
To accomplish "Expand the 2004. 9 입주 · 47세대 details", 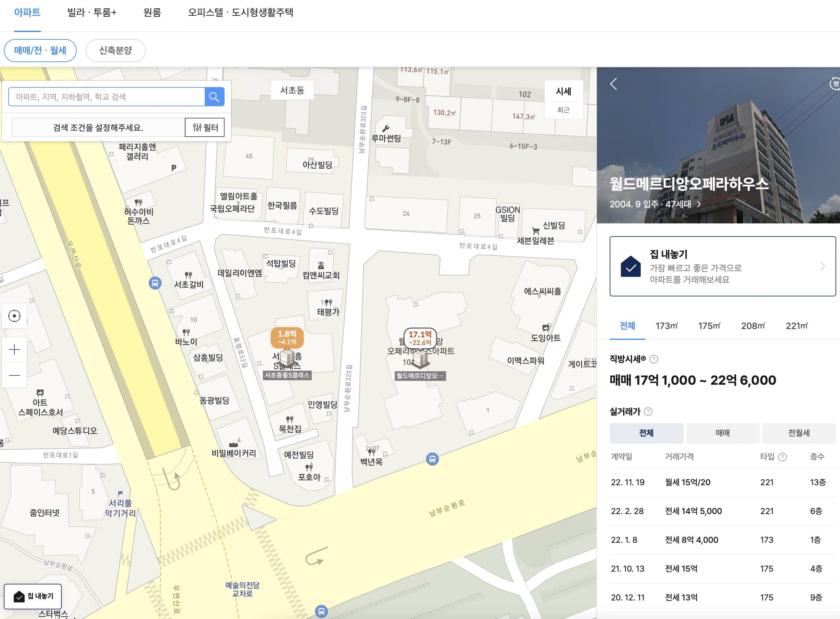I will (699, 204).
